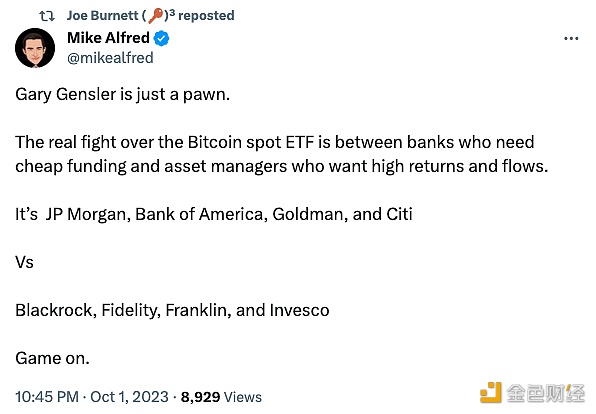Image resolution: width=596 pixels, height=414 pixels.
Task: Open Mike Alfred's avatar picture
Action: pyautogui.click(x=35, y=48)
